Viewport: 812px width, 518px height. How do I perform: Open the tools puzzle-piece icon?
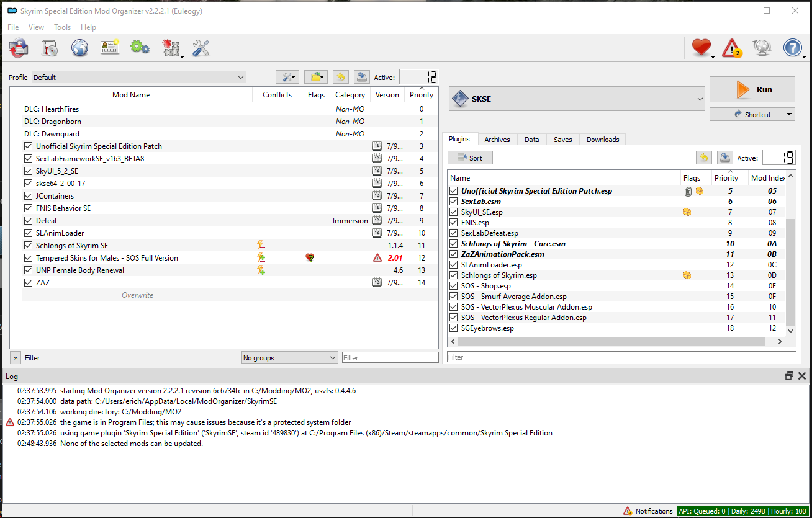click(171, 48)
